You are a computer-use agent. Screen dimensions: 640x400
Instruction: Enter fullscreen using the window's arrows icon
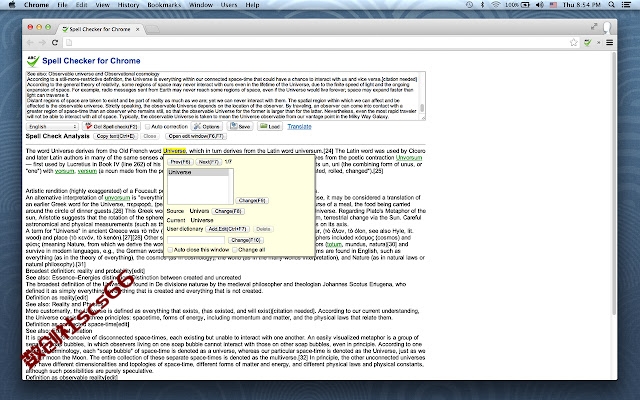(x=594, y=26)
